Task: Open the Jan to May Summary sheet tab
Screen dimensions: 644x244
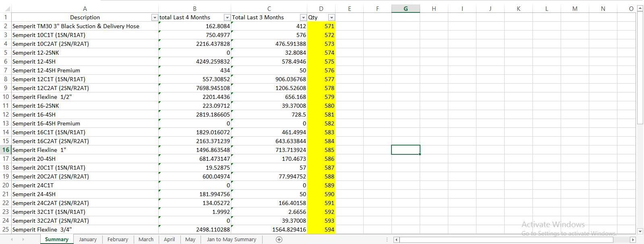Action: tap(232, 239)
